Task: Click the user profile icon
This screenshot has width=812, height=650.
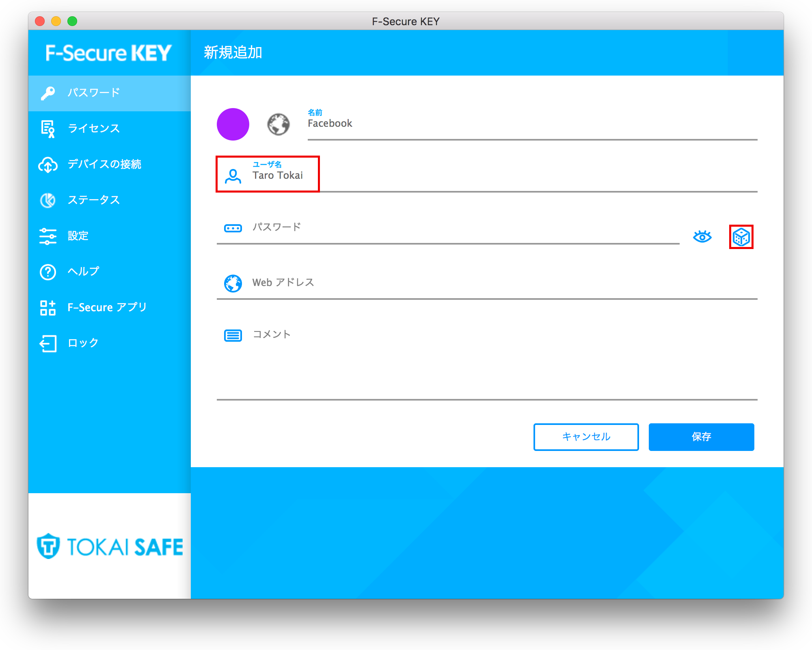Action: coord(233,176)
